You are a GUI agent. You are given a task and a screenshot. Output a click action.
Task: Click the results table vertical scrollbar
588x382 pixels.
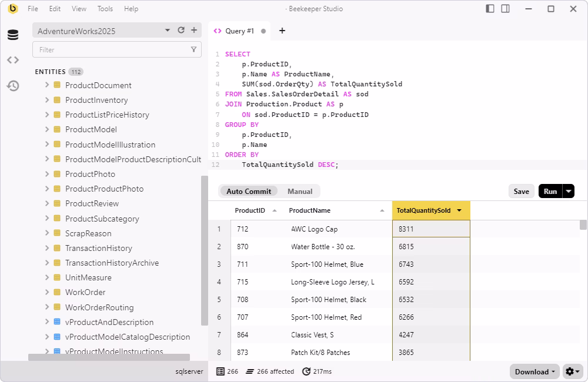coord(583,225)
